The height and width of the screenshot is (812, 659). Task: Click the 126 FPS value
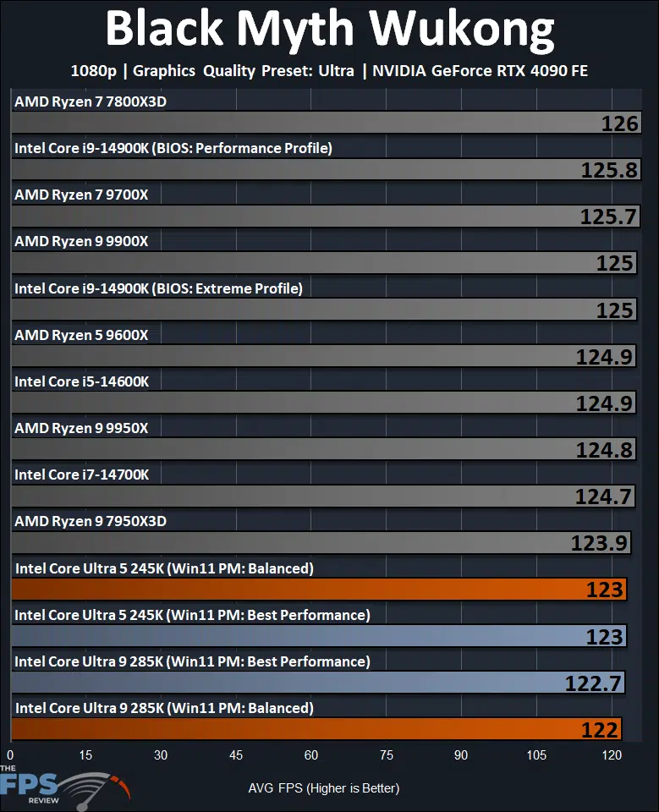(x=619, y=123)
